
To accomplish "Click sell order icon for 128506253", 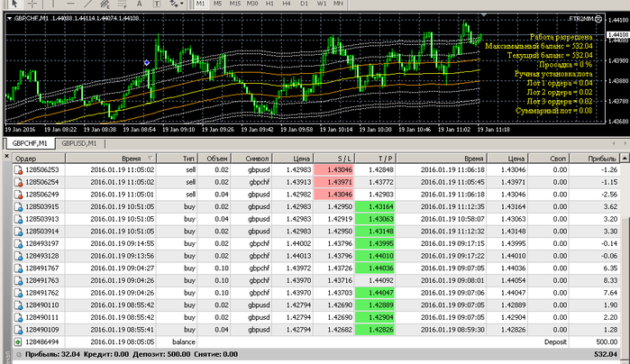I will pos(18,170).
